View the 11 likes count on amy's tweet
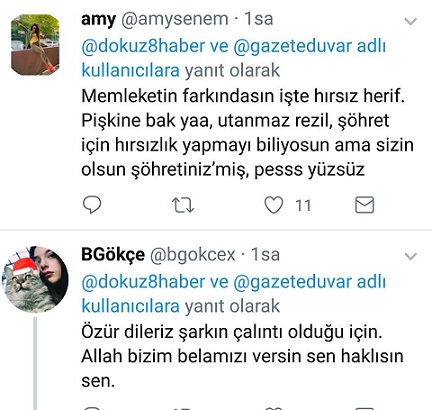The height and width of the screenshot is (410, 432). 303,206
